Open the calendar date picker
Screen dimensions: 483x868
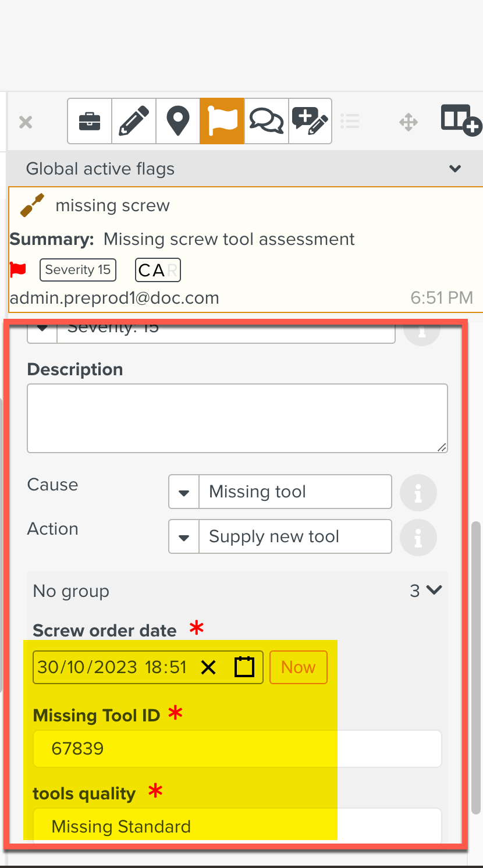click(x=244, y=667)
